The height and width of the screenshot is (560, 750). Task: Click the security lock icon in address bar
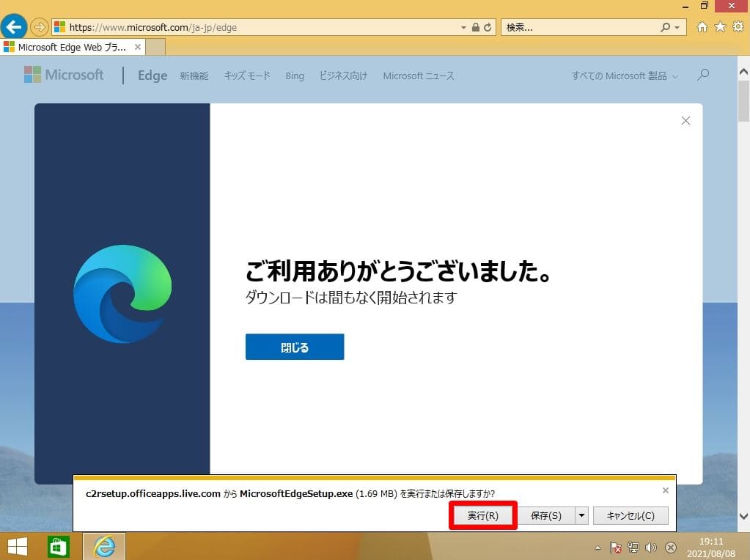pos(476,27)
